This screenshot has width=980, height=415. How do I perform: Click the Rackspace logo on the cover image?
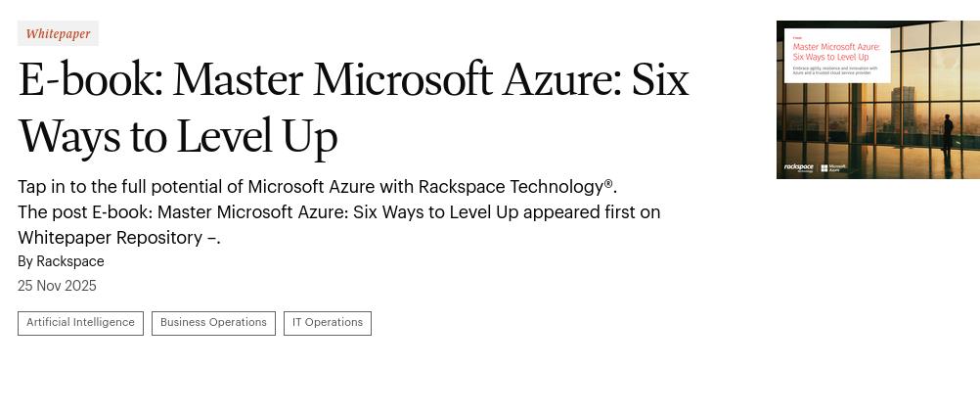pos(798,168)
